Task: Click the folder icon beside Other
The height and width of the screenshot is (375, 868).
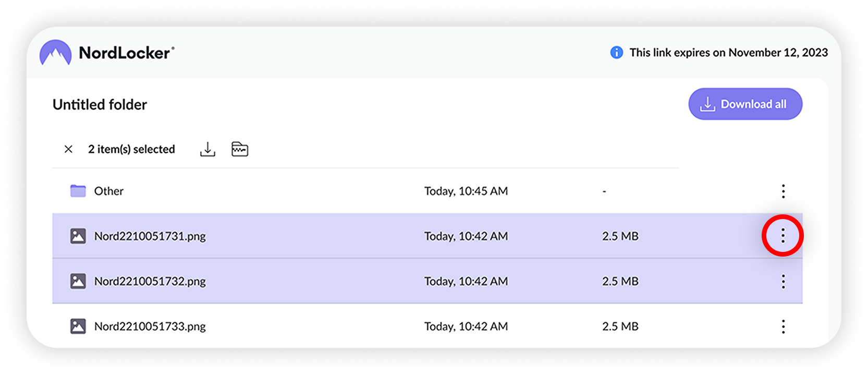Action: pos(77,191)
